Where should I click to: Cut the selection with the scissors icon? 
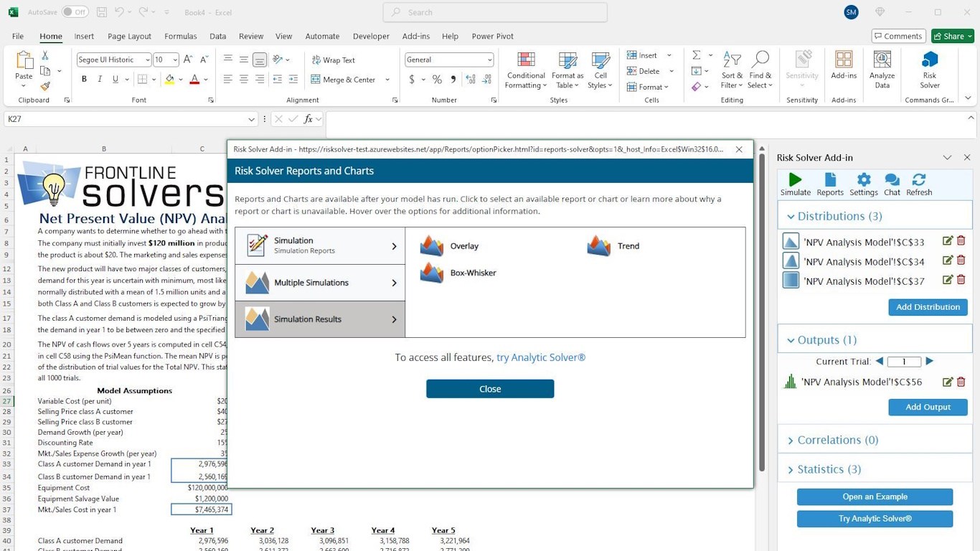click(x=45, y=55)
